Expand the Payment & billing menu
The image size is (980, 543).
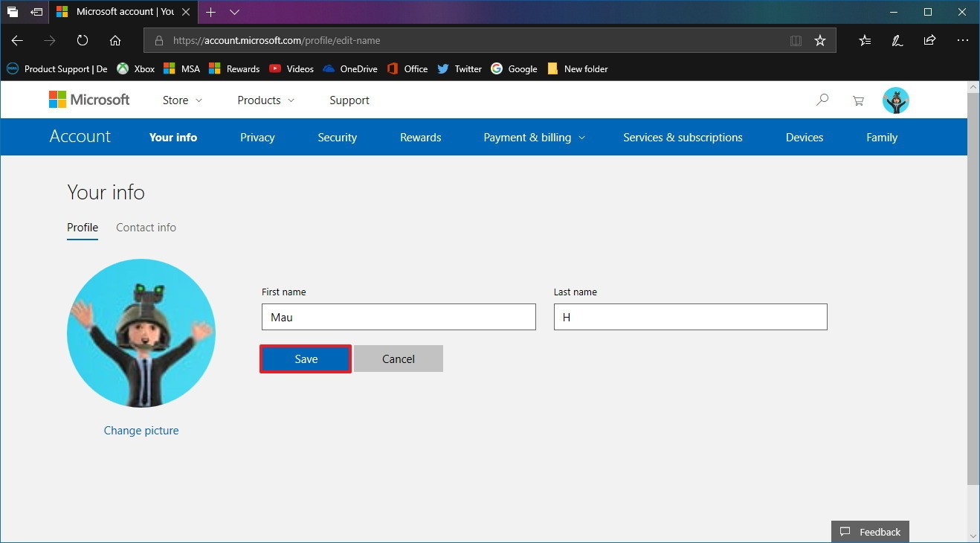533,137
